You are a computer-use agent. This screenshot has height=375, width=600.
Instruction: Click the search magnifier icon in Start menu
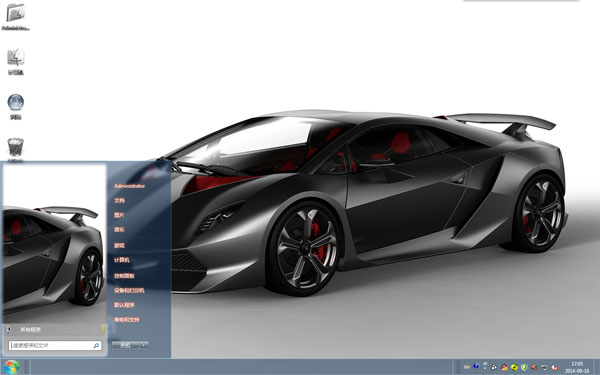click(x=96, y=346)
